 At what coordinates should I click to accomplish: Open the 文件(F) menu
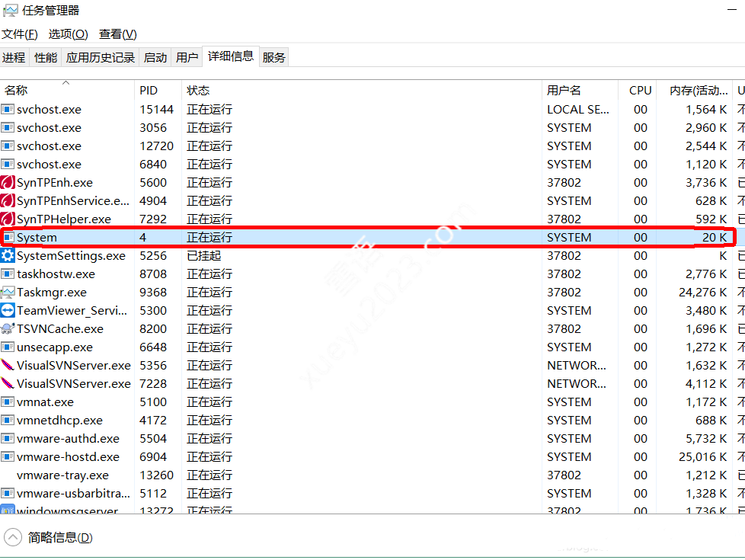point(20,34)
